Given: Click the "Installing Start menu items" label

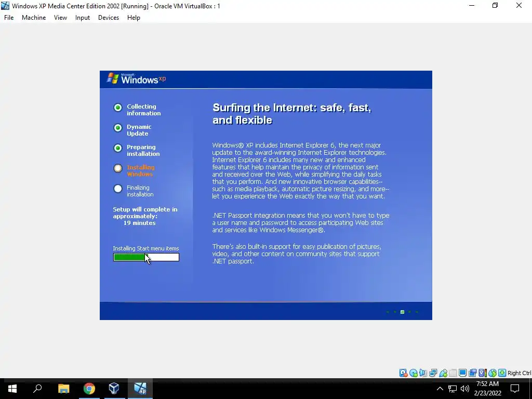Looking at the screenshot, I should coord(146,248).
